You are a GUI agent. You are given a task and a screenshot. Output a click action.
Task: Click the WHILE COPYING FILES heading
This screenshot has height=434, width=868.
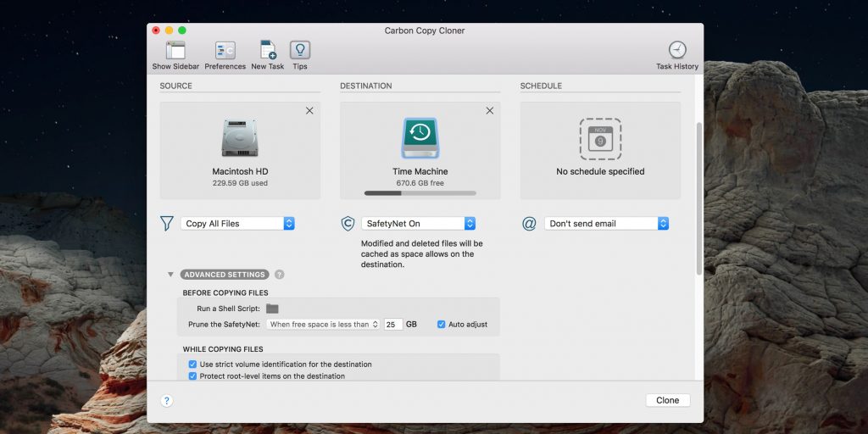[223, 349]
